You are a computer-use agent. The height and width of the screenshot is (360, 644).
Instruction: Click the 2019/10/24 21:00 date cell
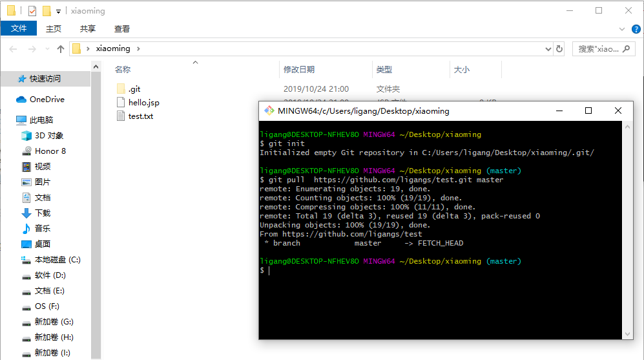316,89
